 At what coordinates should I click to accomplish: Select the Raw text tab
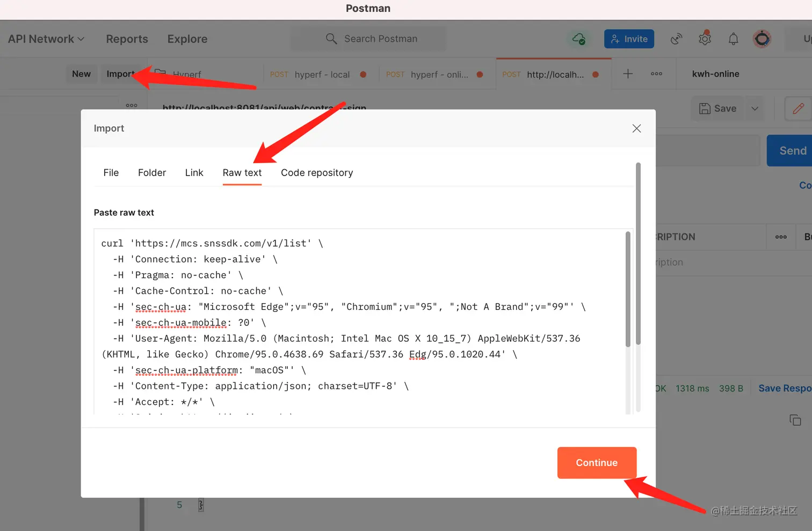tap(242, 172)
